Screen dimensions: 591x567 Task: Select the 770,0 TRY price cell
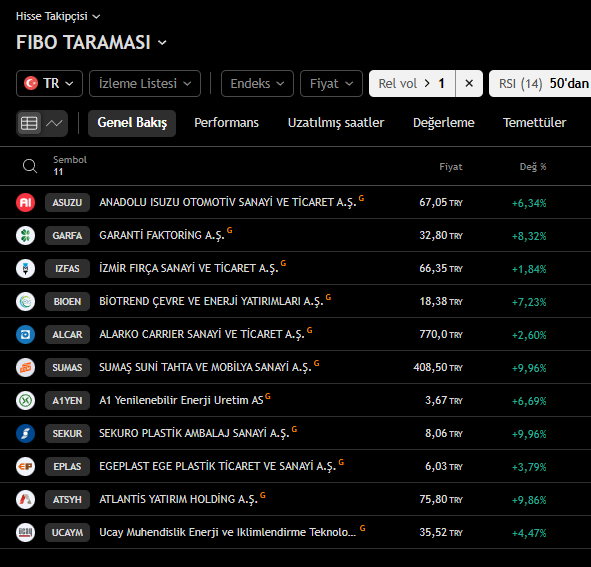point(441,334)
